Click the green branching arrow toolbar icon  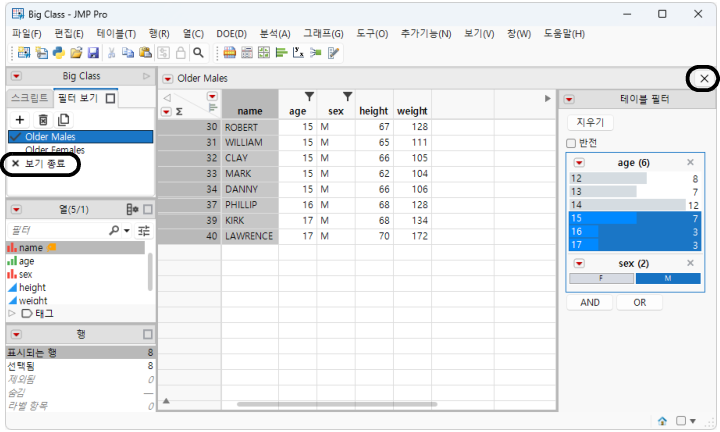point(315,53)
